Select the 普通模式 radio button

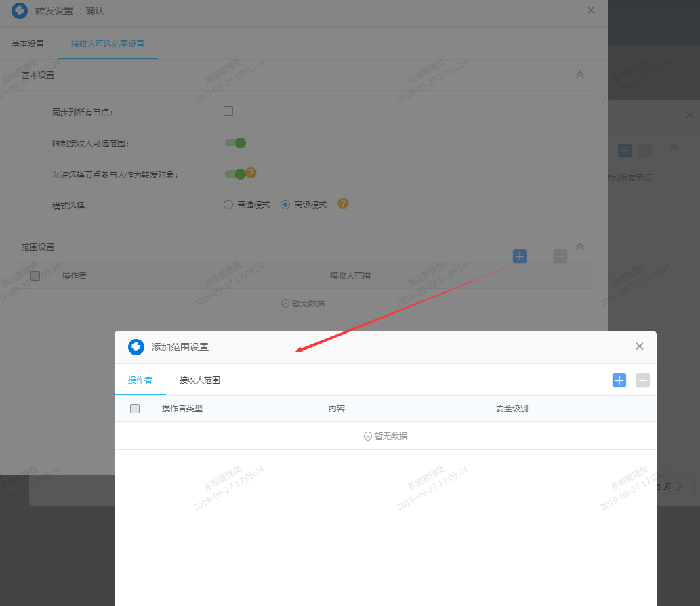[x=228, y=205]
